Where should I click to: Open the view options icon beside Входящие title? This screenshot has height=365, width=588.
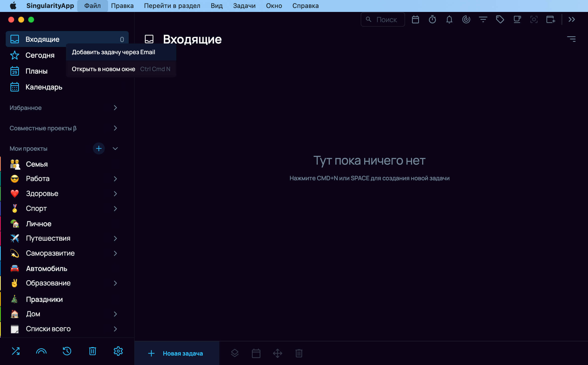(571, 39)
